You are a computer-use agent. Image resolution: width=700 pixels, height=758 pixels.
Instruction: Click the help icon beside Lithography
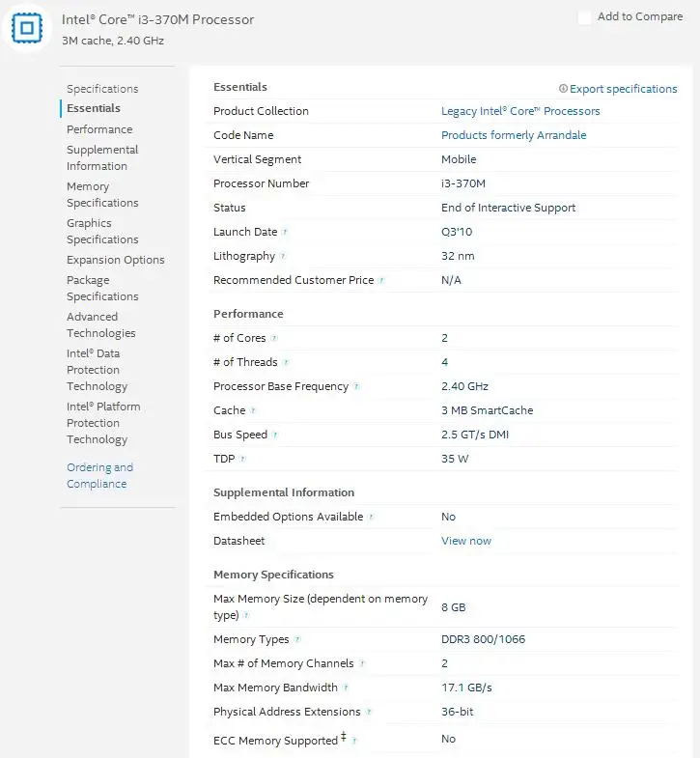(x=283, y=256)
